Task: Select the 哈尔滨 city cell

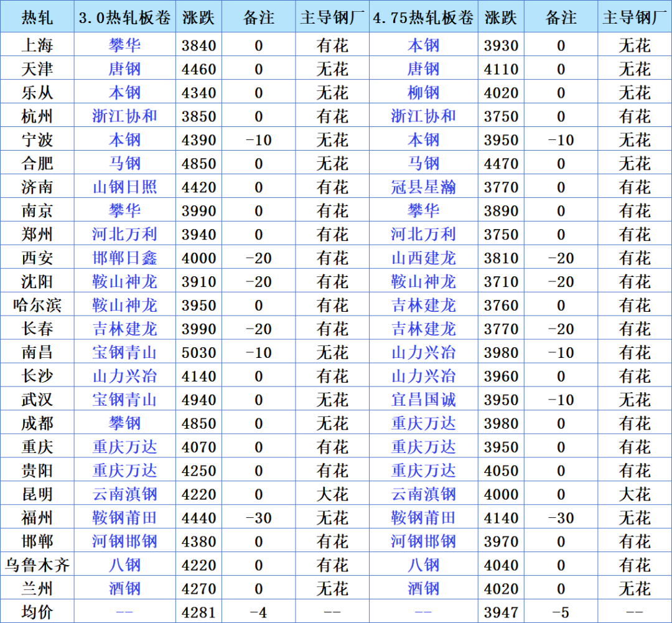Action: point(37,305)
